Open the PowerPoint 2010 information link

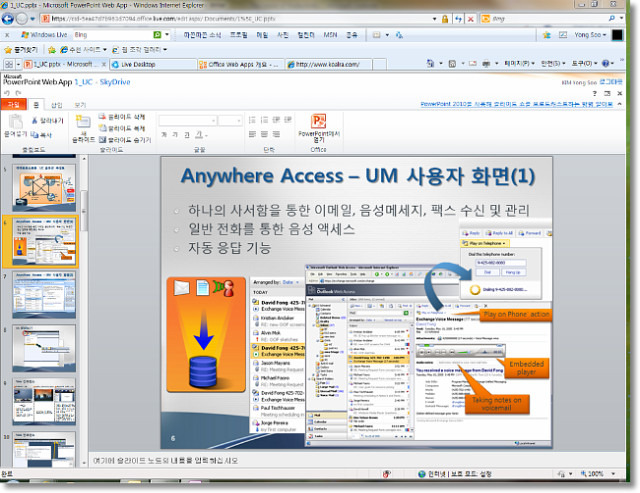coord(517,104)
